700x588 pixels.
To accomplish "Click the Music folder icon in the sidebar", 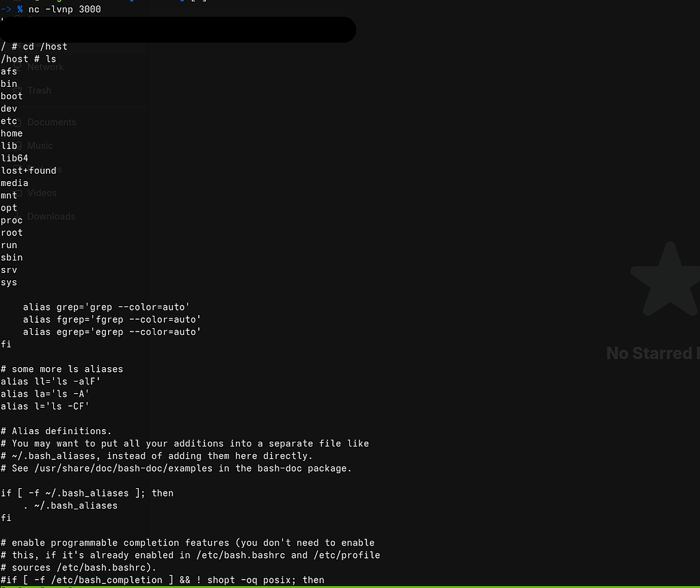I will pyautogui.click(x=18, y=146).
